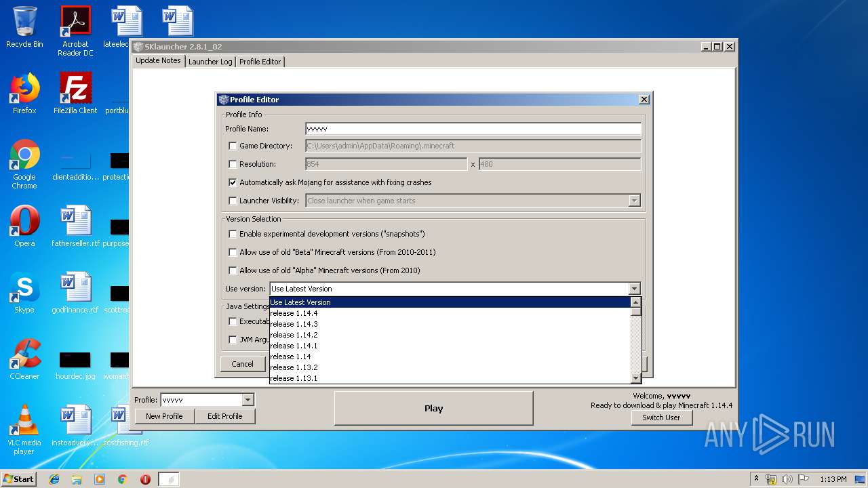Launch Google Chrome desktop shortcut
868x488 pixels.
(x=24, y=164)
